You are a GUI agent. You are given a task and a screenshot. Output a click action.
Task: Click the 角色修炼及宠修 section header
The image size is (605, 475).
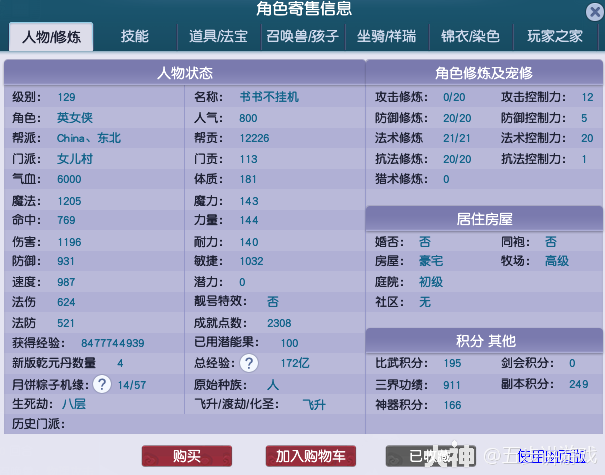point(484,73)
